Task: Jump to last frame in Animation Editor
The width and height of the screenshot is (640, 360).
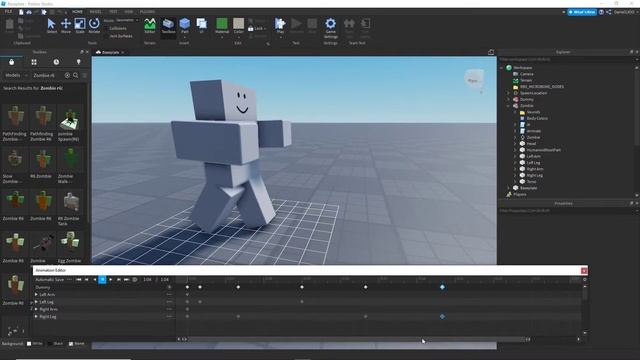Action: (x=127, y=280)
